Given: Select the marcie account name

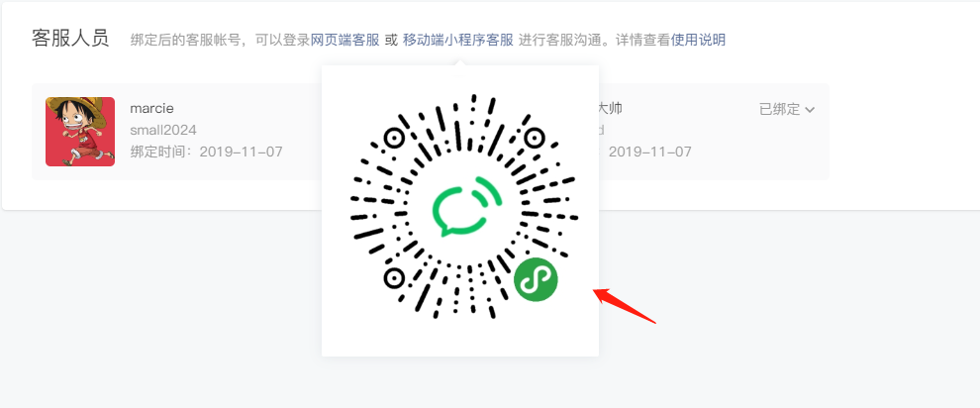Looking at the screenshot, I should (151, 109).
